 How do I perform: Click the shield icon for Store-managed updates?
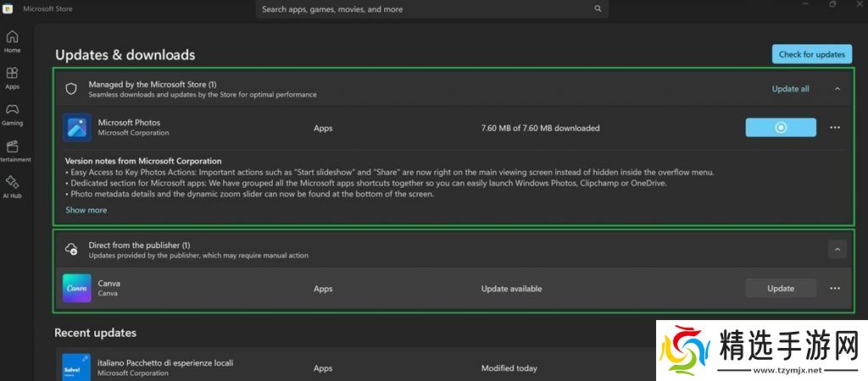tap(71, 88)
